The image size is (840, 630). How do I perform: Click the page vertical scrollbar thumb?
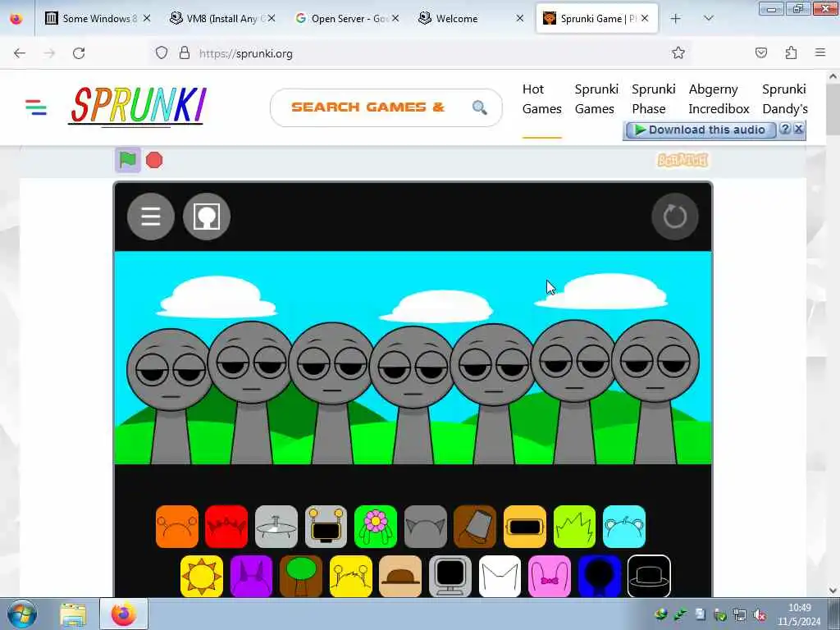pyautogui.click(x=833, y=110)
